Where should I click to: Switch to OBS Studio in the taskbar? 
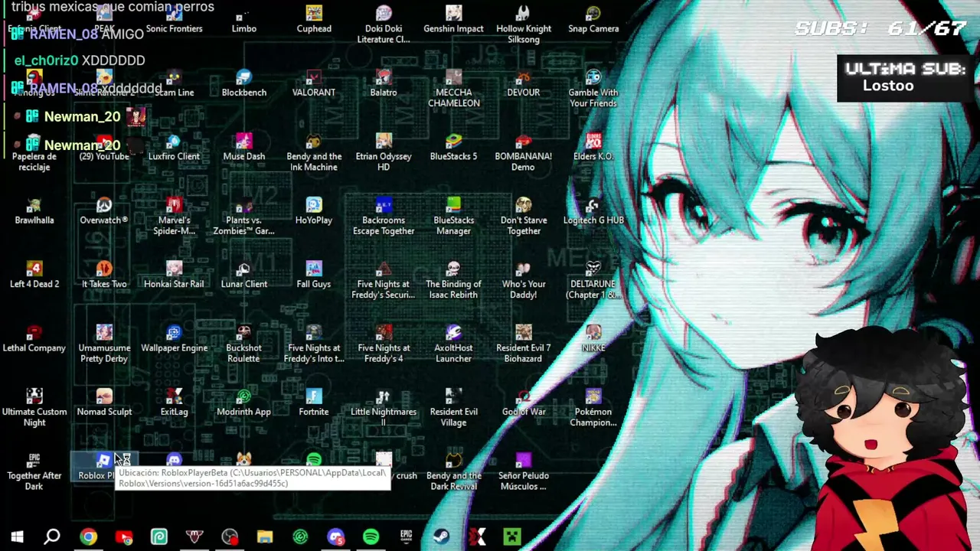(230, 536)
